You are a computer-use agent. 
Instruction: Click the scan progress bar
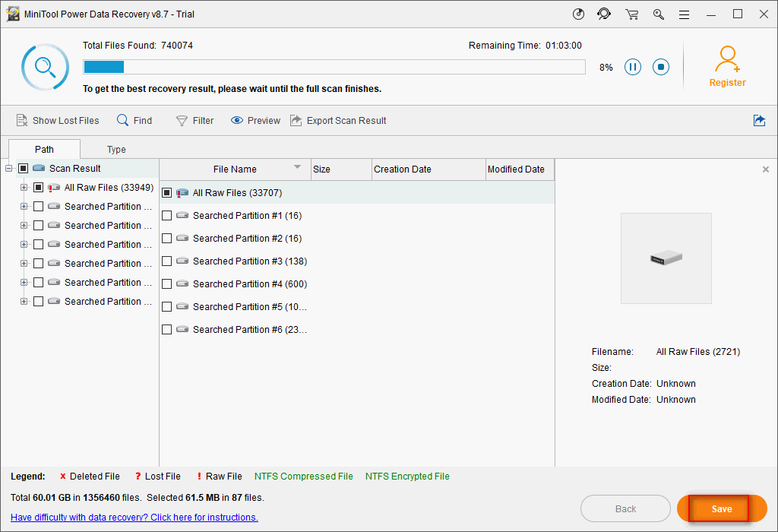(334, 67)
